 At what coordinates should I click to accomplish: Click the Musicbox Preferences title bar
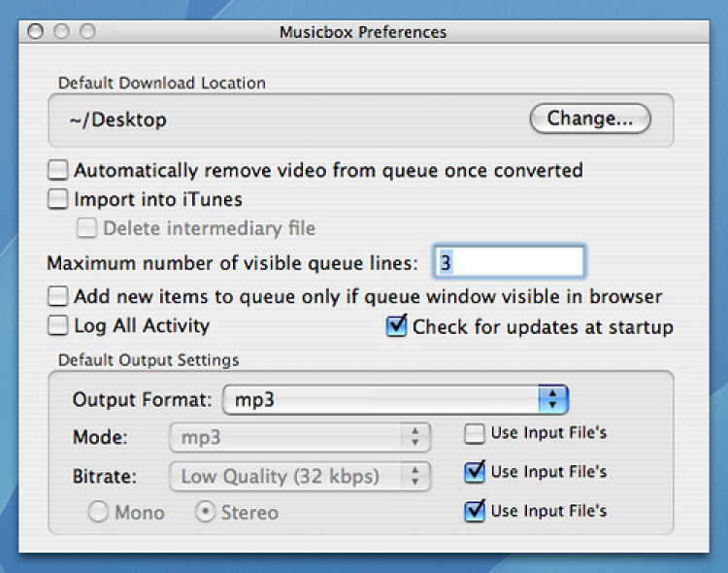tap(363, 32)
